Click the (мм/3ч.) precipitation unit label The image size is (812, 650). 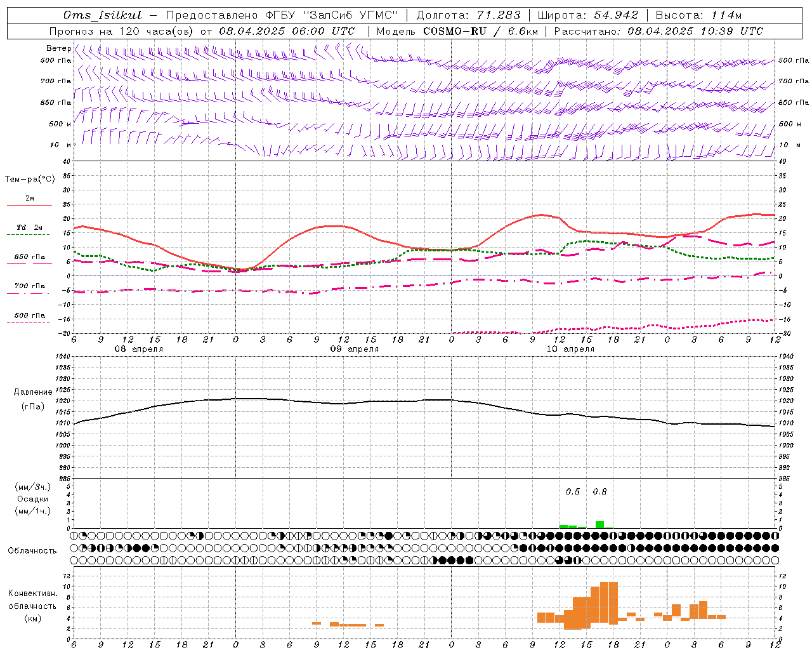click(x=33, y=487)
